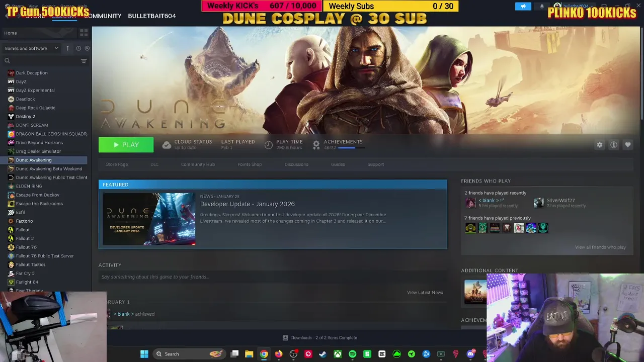Click SilverWolf27's avatar icon
Image resolution: width=644 pixels, height=362 pixels.
coord(539,203)
